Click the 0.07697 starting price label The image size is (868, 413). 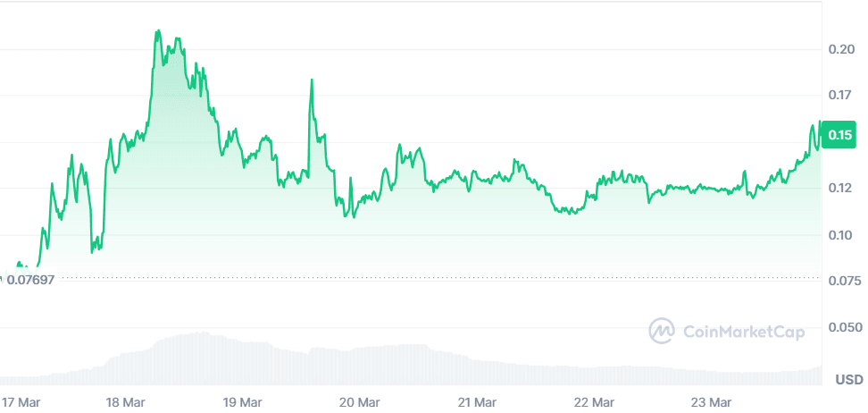(30, 280)
